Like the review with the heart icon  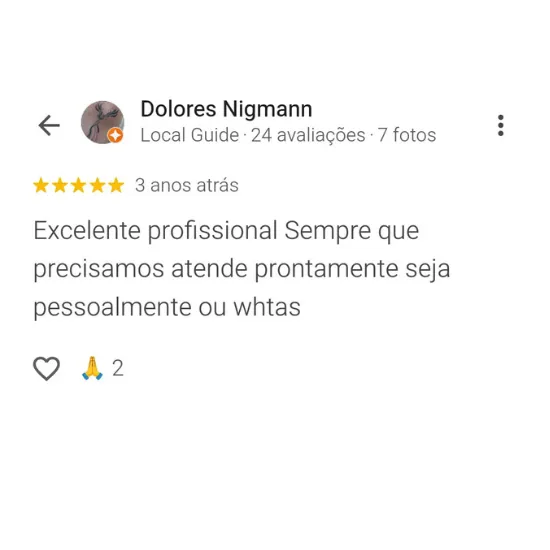(46, 368)
